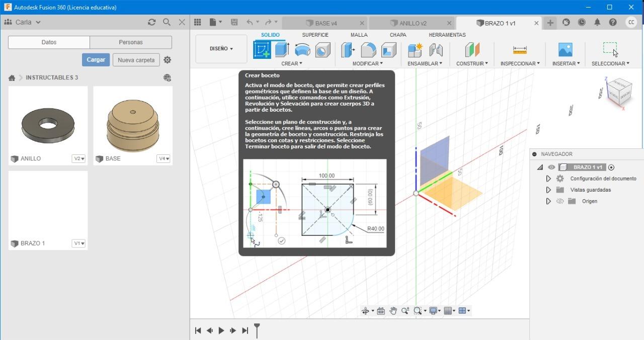Toggle visibility eye of BRAZO 1 v1
The height and width of the screenshot is (340, 644).
point(551,167)
